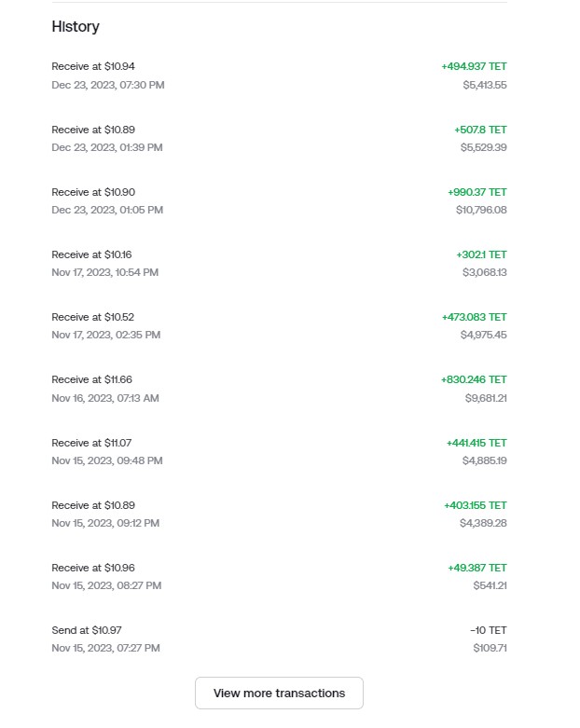Click the +494.937 TET amount
580x728 pixels.
coord(474,66)
